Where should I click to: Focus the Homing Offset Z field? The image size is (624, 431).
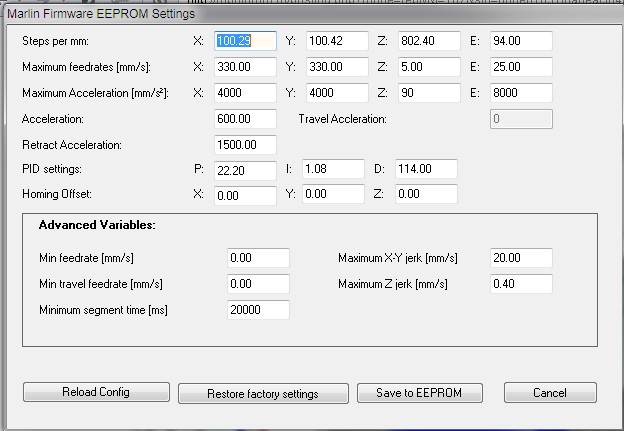426,194
